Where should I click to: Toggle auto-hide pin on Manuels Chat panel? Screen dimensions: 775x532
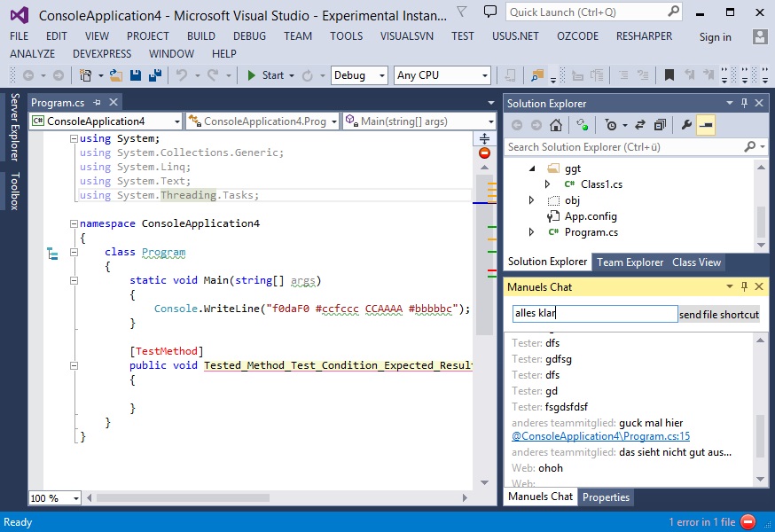point(744,286)
